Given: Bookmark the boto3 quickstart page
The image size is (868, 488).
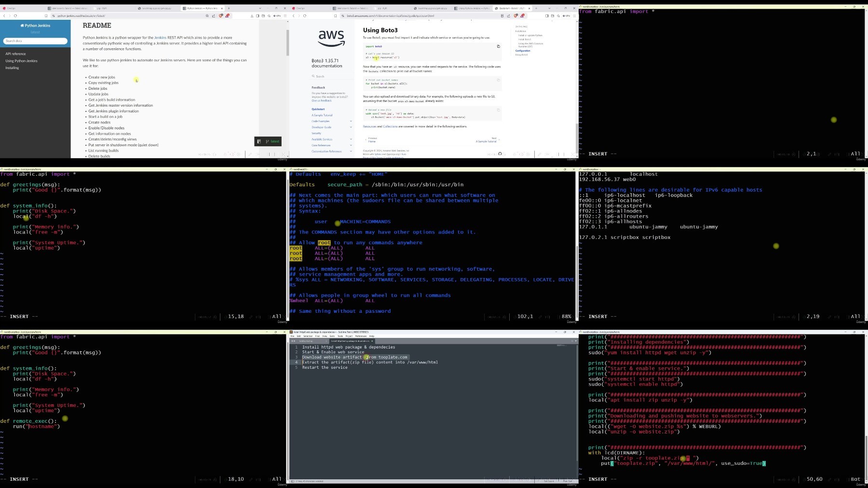Looking at the screenshot, I should pyautogui.click(x=336, y=16).
